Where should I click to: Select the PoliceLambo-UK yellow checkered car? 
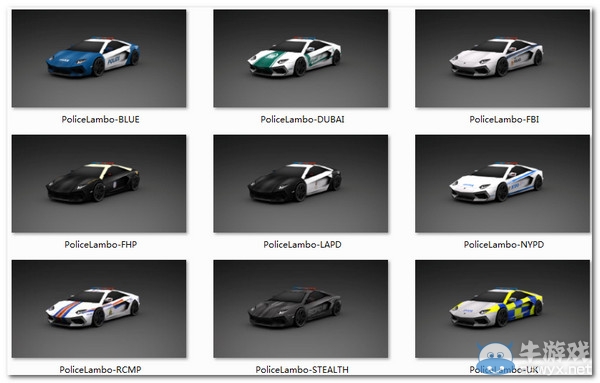coord(502,309)
